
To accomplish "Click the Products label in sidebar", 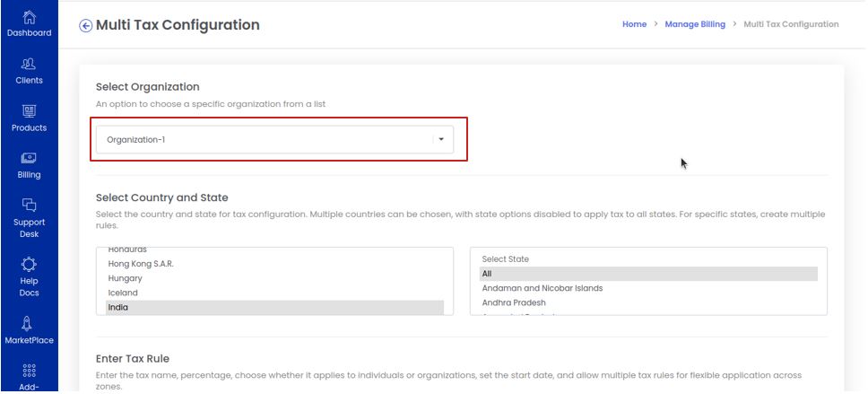I will 29,127.
